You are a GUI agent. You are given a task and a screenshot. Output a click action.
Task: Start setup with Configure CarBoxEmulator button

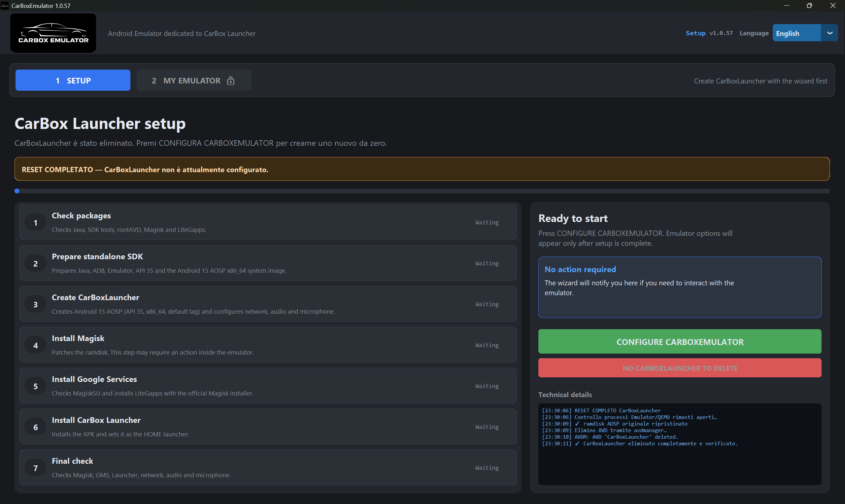tap(680, 341)
